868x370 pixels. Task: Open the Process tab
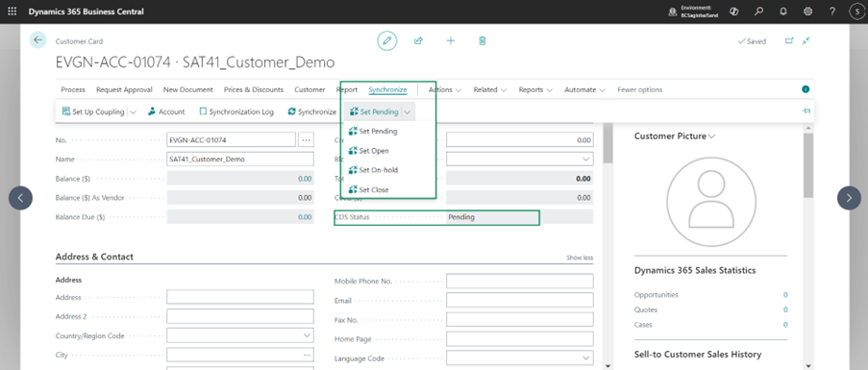coord(73,89)
